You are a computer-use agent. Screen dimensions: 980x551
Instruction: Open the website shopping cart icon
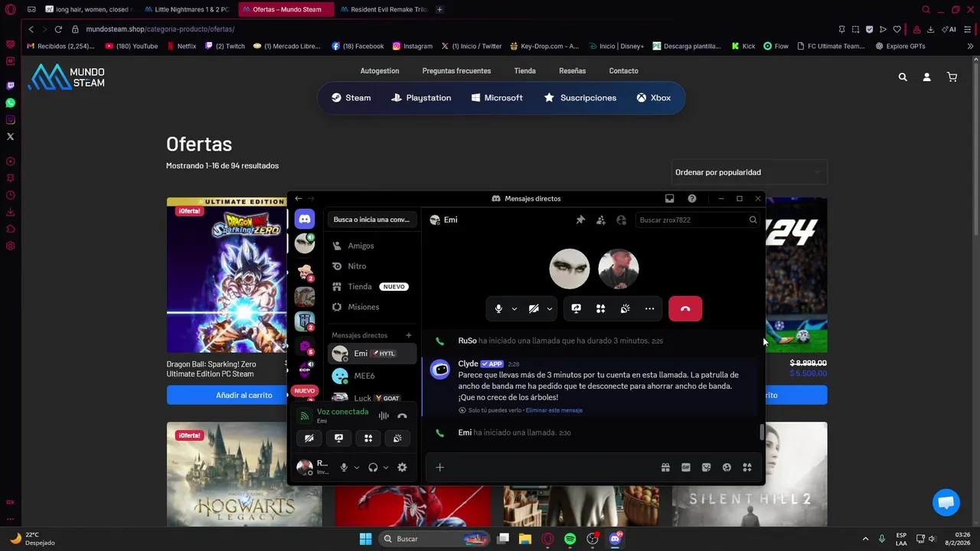pyautogui.click(x=952, y=77)
